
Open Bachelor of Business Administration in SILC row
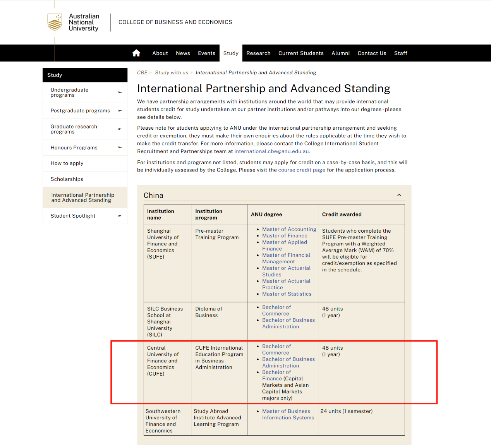tap(288, 323)
